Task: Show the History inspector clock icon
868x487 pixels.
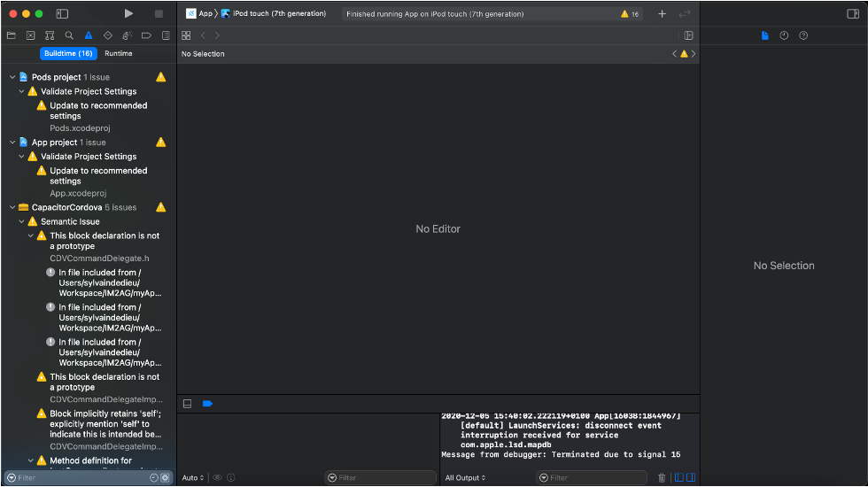Action: (784, 35)
